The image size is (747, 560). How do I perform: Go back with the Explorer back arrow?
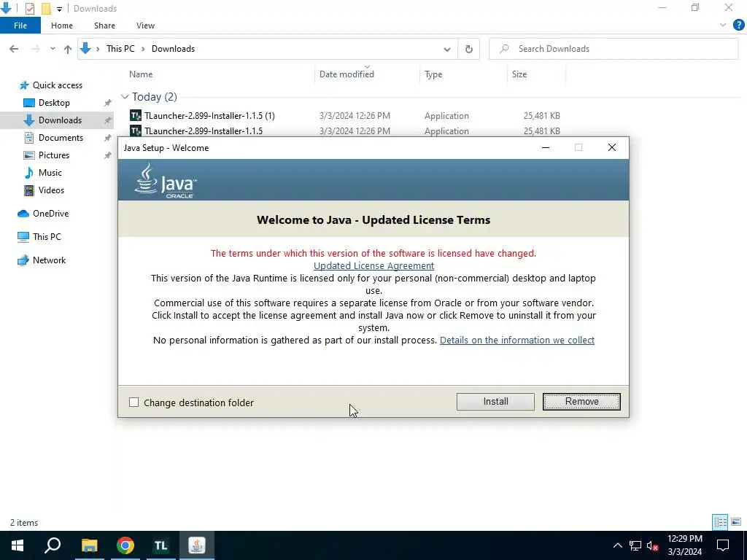coord(14,49)
